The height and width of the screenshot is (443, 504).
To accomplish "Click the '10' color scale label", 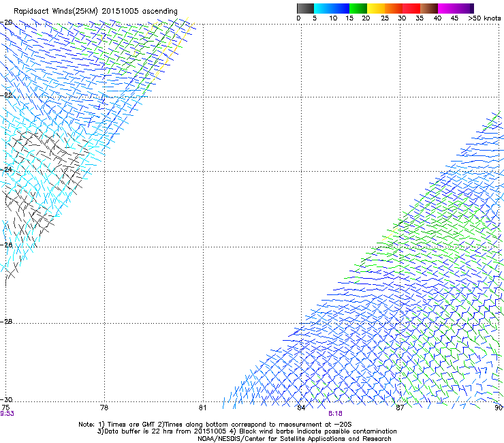I will click(333, 18).
